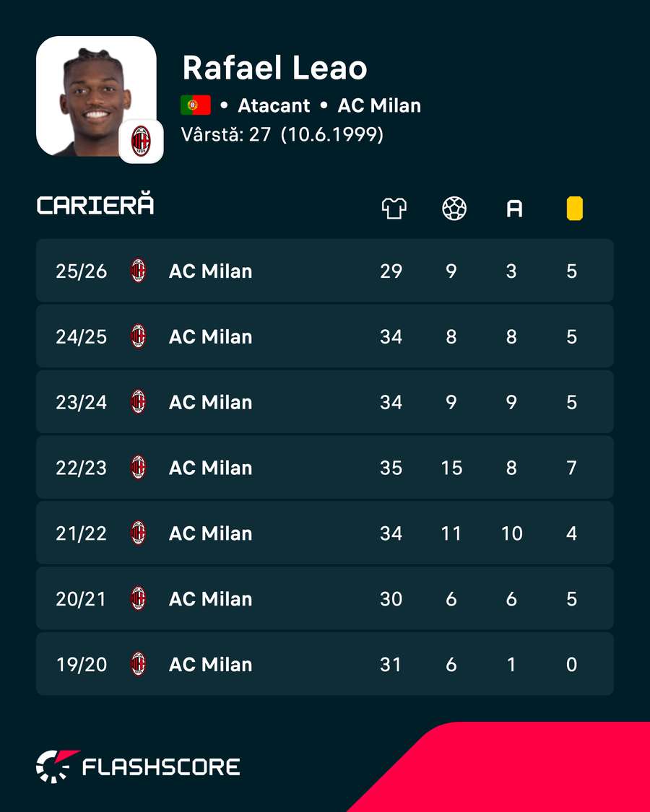Click the FLASHSCORE wordmark text

161,767
